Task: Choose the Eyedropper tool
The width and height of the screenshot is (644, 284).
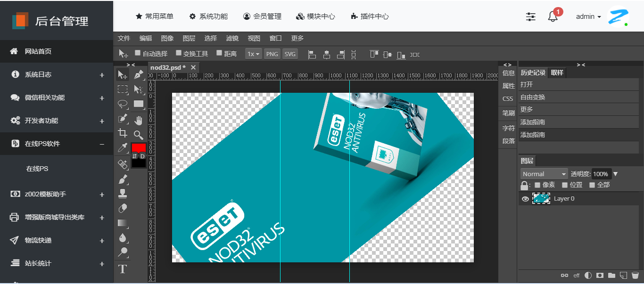Action: [123, 148]
